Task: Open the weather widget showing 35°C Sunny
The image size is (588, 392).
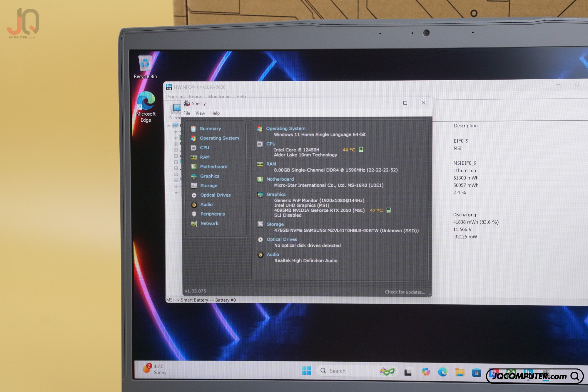Action: pyautogui.click(x=155, y=369)
